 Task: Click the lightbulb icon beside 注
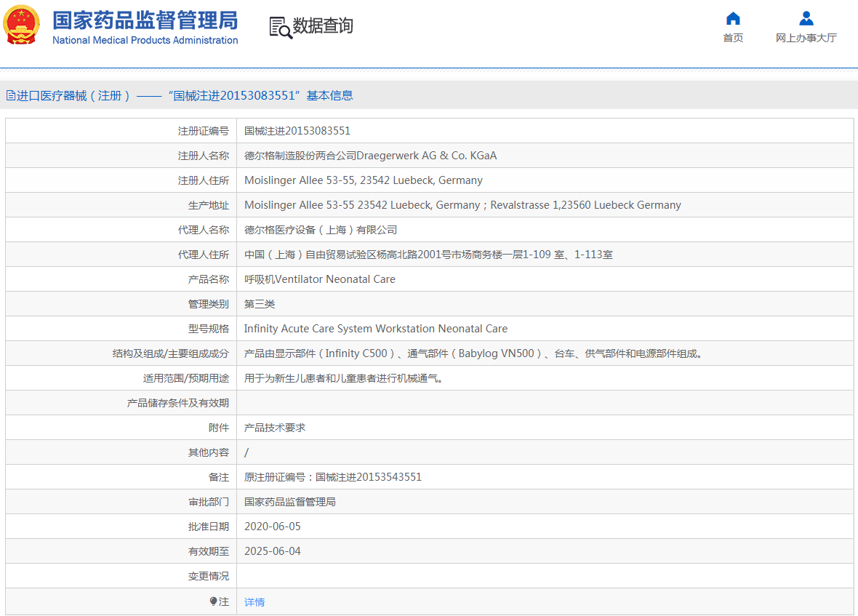tap(213, 601)
